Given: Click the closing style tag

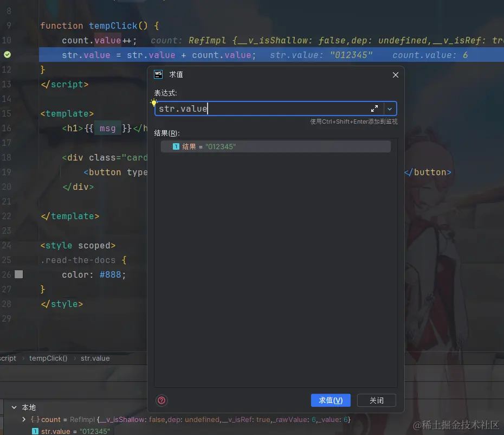Looking at the screenshot, I should [62, 304].
